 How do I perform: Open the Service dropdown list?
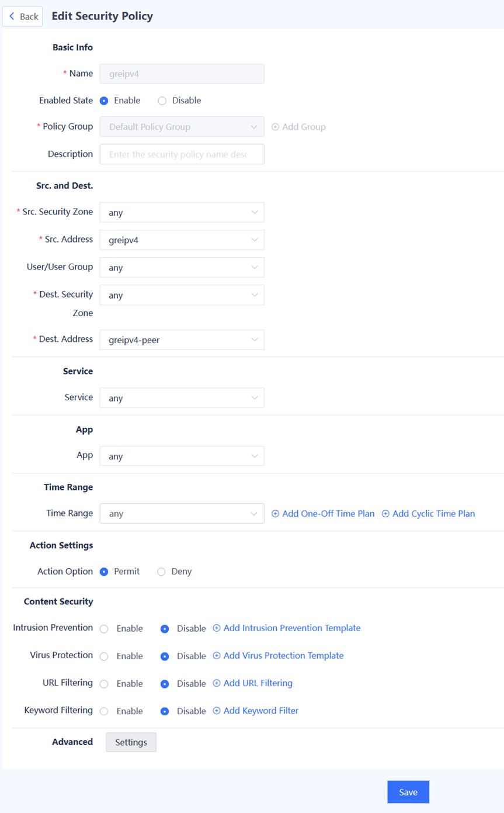coord(182,398)
